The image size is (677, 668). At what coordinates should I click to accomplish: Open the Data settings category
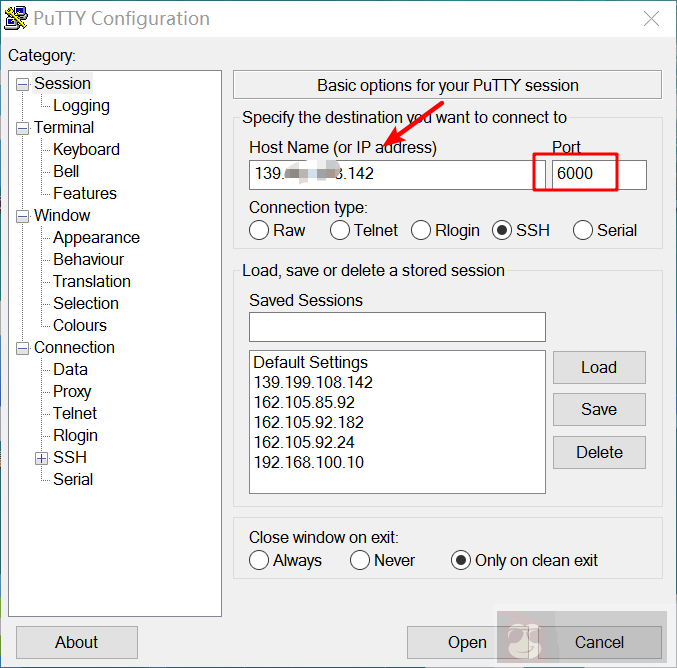click(70, 370)
